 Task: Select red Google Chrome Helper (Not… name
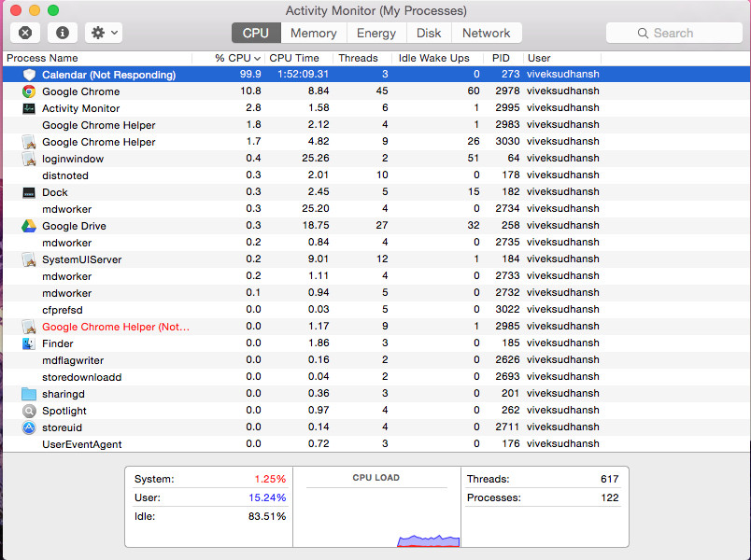point(116,327)
